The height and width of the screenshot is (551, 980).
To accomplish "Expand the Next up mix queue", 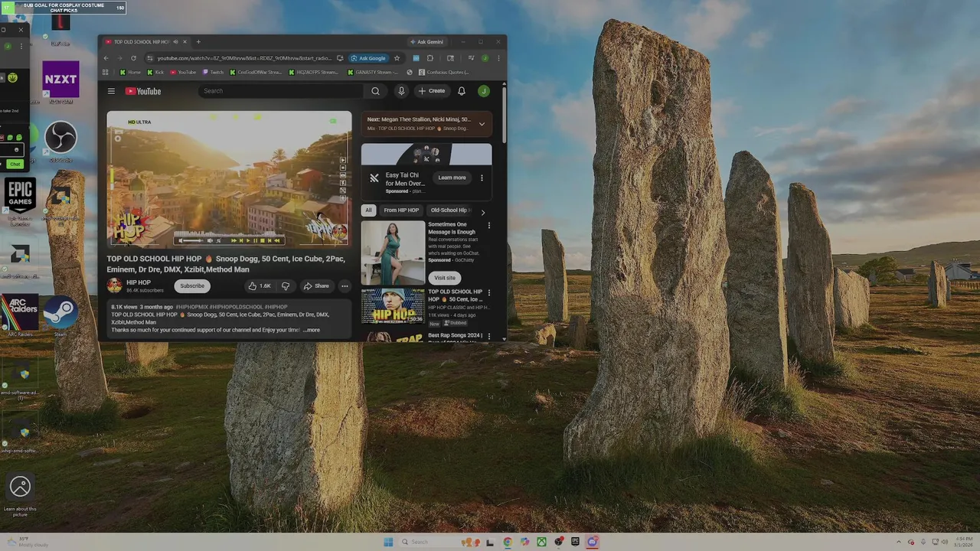I will [x=482, y=124].
